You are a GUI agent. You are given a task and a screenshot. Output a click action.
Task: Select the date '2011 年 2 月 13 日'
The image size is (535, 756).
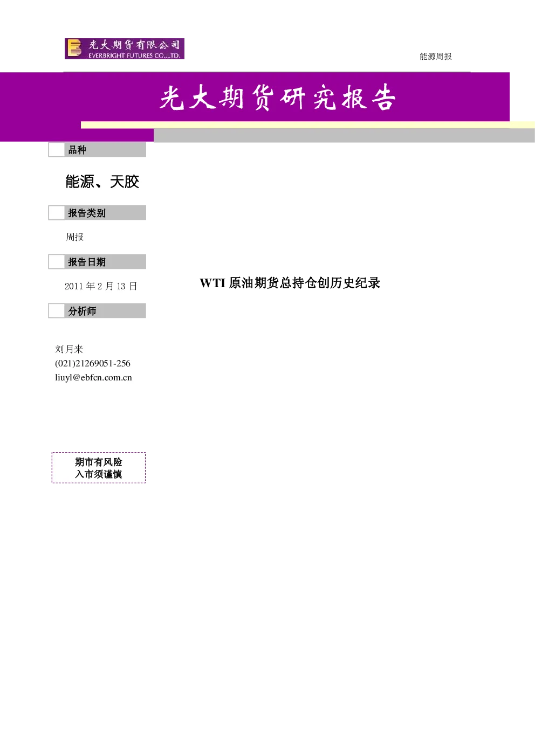[101, 286]
